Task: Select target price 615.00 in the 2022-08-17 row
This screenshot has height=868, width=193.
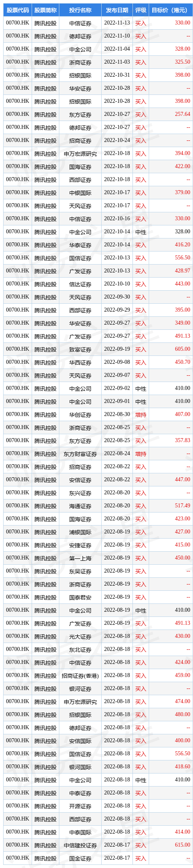Action: click(x=183, y=845)
